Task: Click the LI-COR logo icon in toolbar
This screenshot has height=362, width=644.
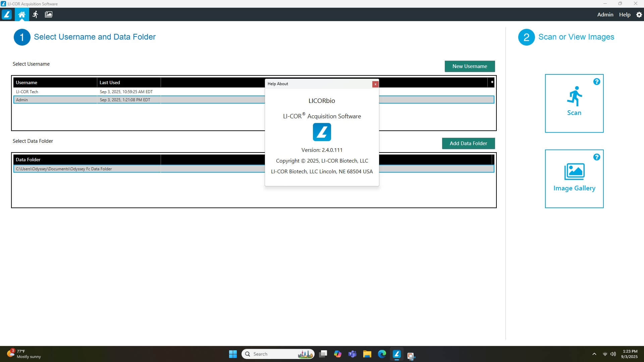Action: 7,14
